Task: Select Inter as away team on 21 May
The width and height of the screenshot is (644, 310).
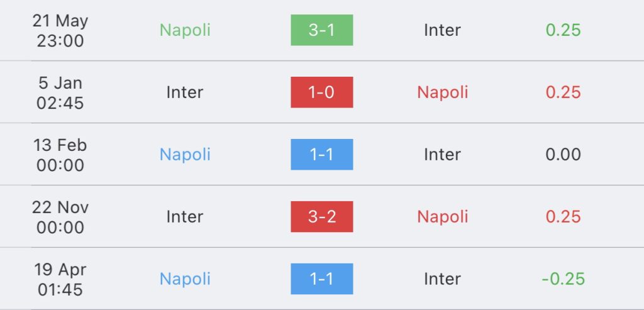Action: tap(442, 30)
